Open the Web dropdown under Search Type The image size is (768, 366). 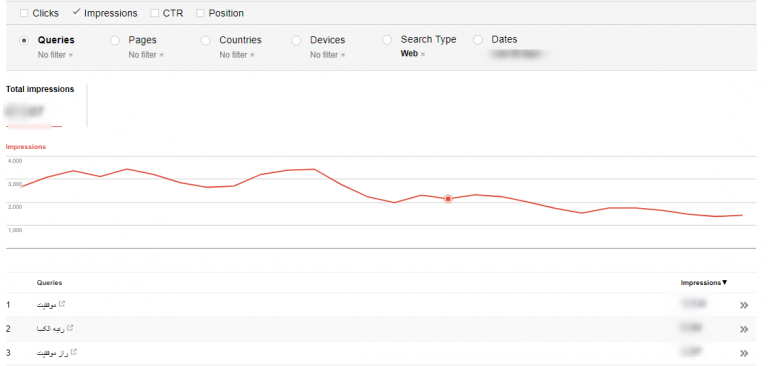[412, 54]
